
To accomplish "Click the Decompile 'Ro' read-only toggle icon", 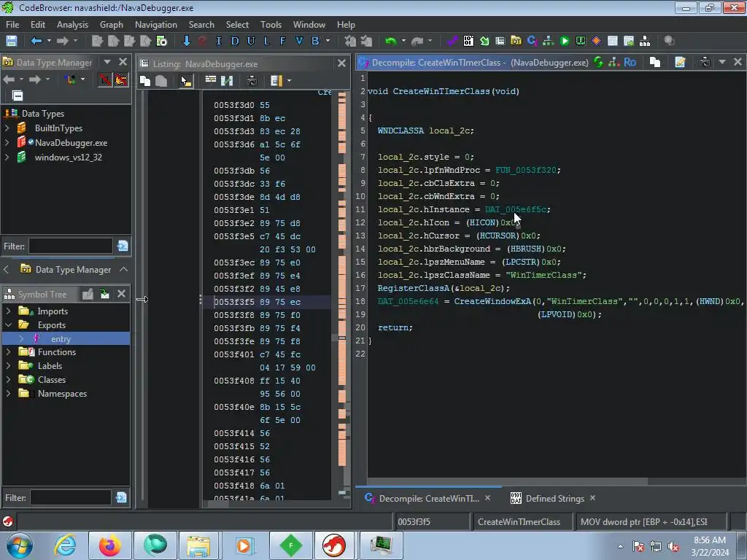I will click(x=630, y=63).
